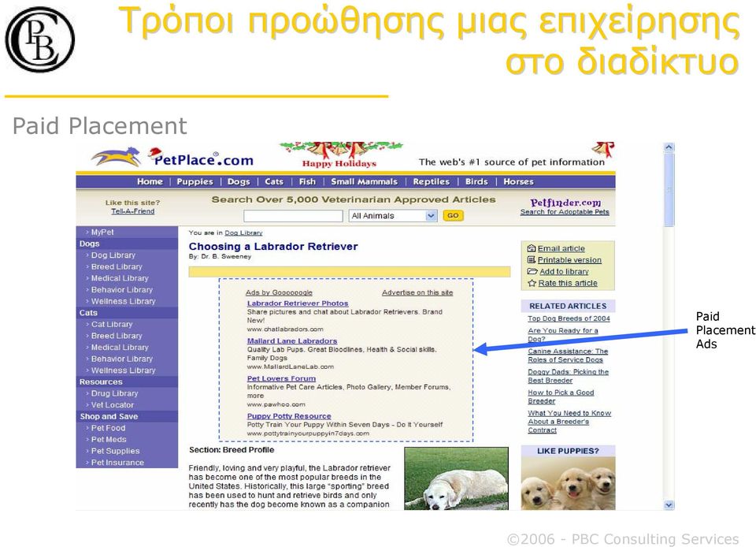Open the Horses navigation item

[x=518, y=182]
